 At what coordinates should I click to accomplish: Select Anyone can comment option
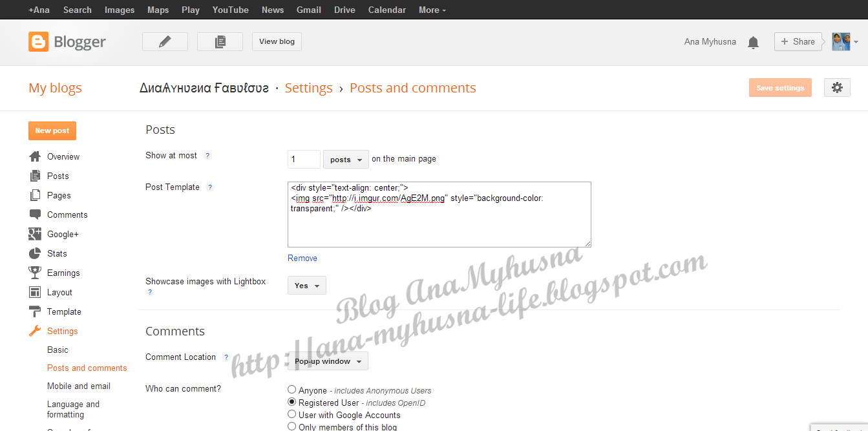pyautogui.click(x=292, y=390)
